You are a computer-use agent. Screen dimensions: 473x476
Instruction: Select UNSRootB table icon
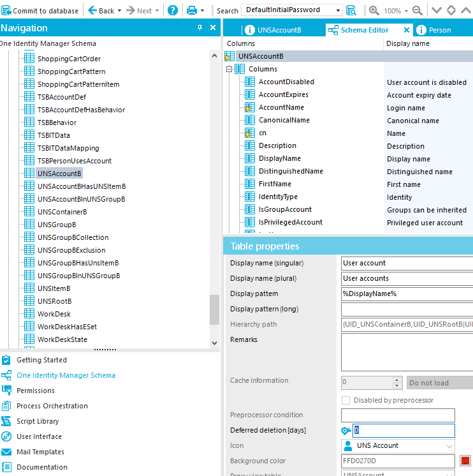pyautogui.click(x=29, y=301)
